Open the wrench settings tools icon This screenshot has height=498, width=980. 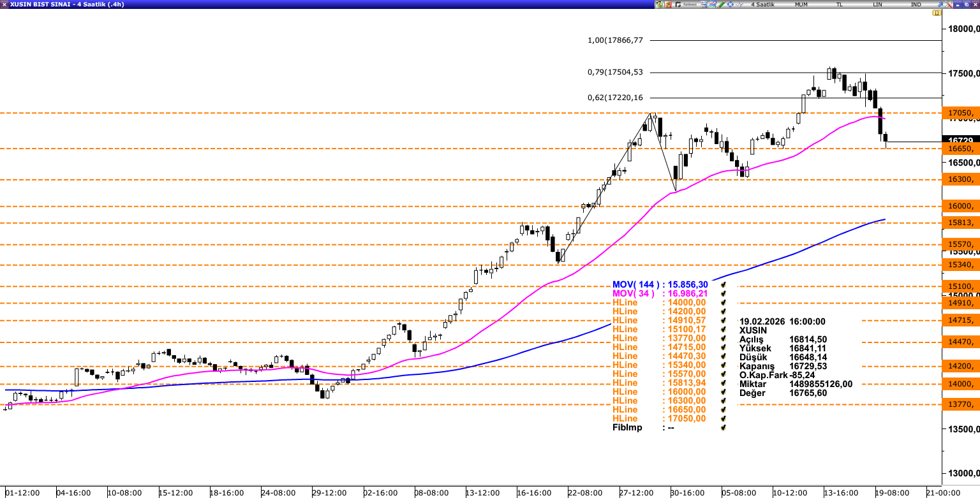click(948, 4)
